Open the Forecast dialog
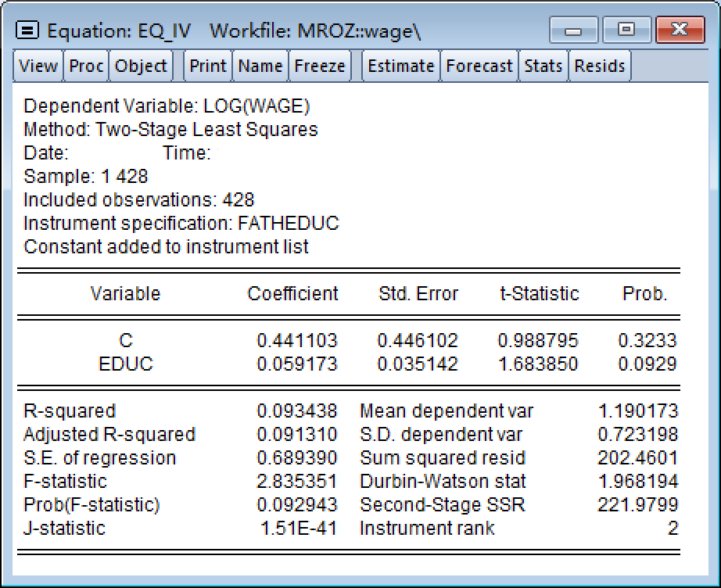 click(479, 66)
